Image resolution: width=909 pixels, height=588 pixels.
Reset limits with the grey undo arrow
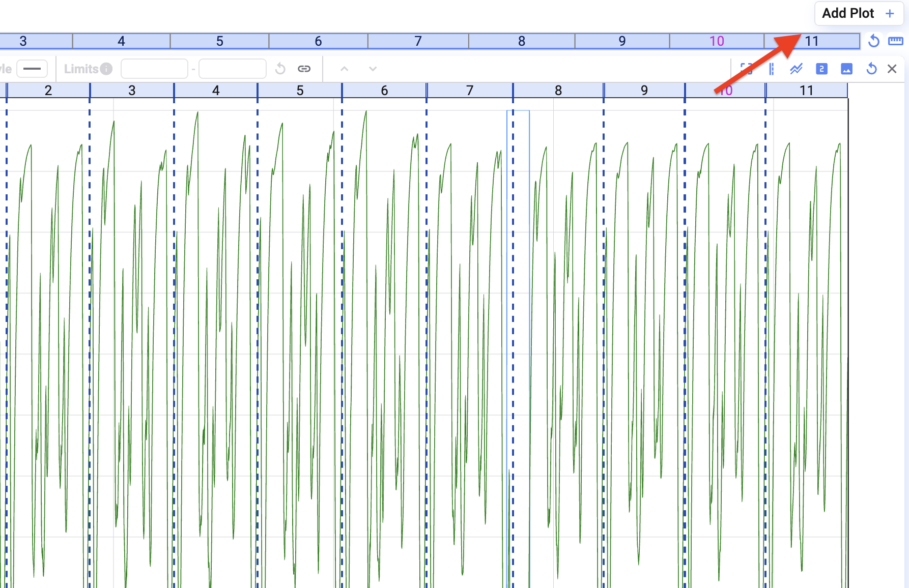tap(280, 69)
